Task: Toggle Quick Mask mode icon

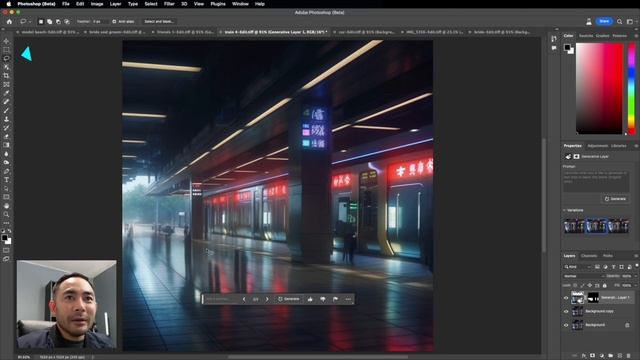Action: pos(6,250)
